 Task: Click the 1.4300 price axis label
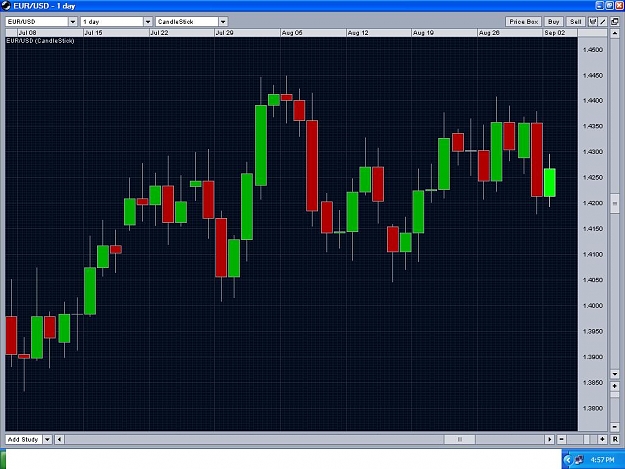coord(593,152)
